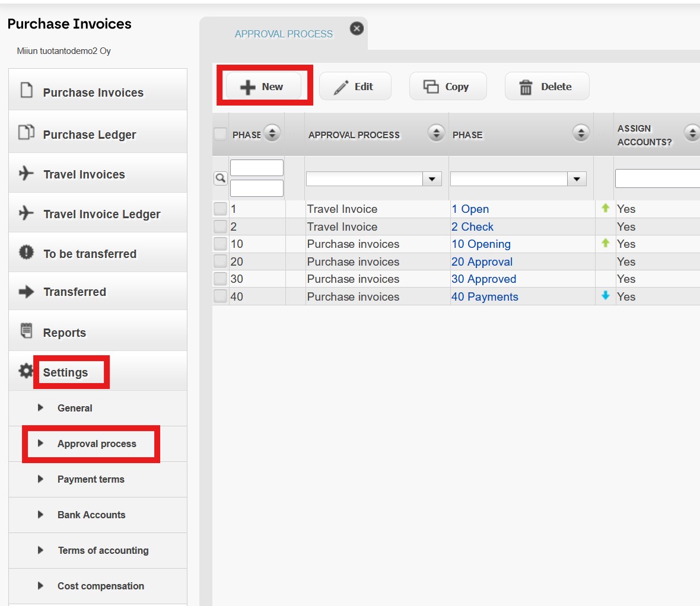Screen dimensions: 700x606
Task: Select the checkbox for phase 2 row
Action: pos(221,227)
